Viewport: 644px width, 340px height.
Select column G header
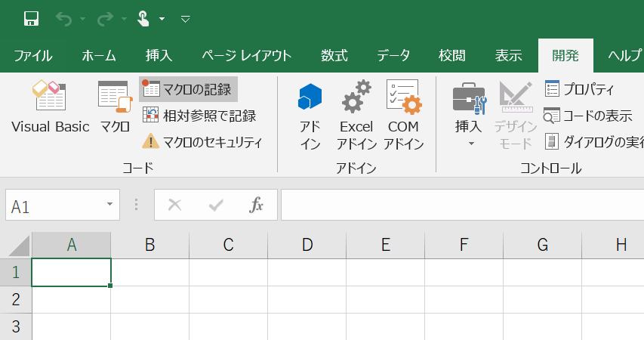click(542, 245)
